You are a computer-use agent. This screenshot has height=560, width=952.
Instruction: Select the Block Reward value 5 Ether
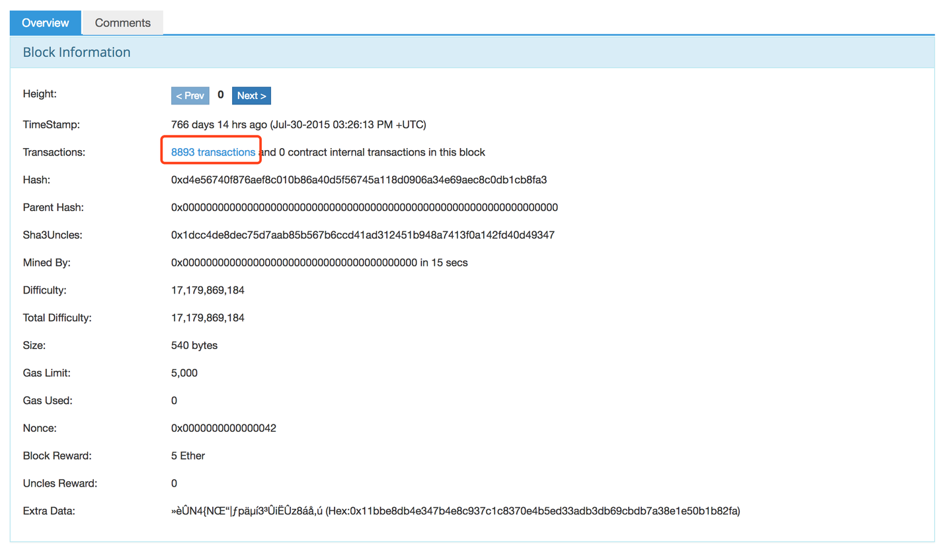(188, 456)
